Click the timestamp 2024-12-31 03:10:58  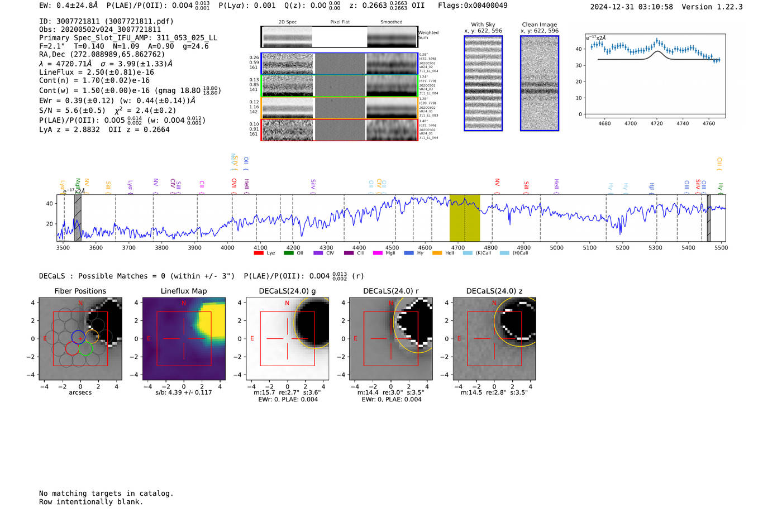[631, 7]
